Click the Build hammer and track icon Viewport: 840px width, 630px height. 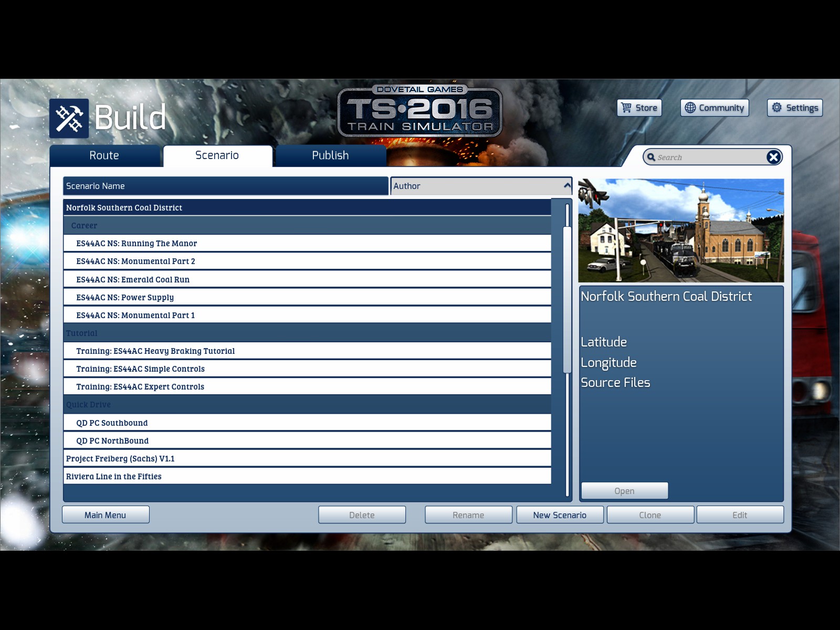(69, 118)
